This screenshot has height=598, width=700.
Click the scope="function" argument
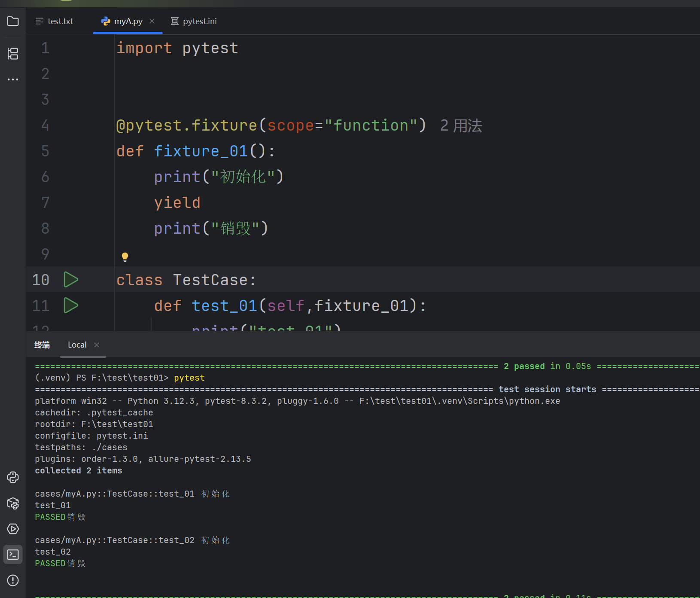point(342,125)
